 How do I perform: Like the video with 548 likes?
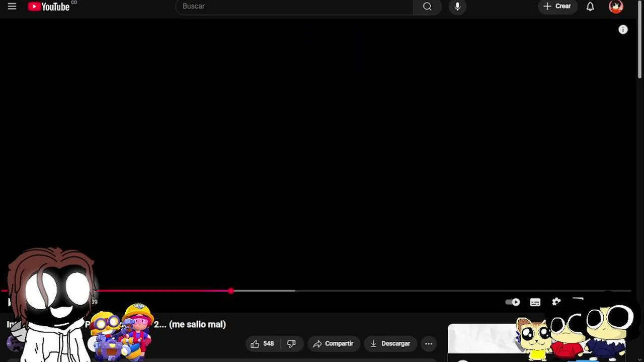(262, 344)
